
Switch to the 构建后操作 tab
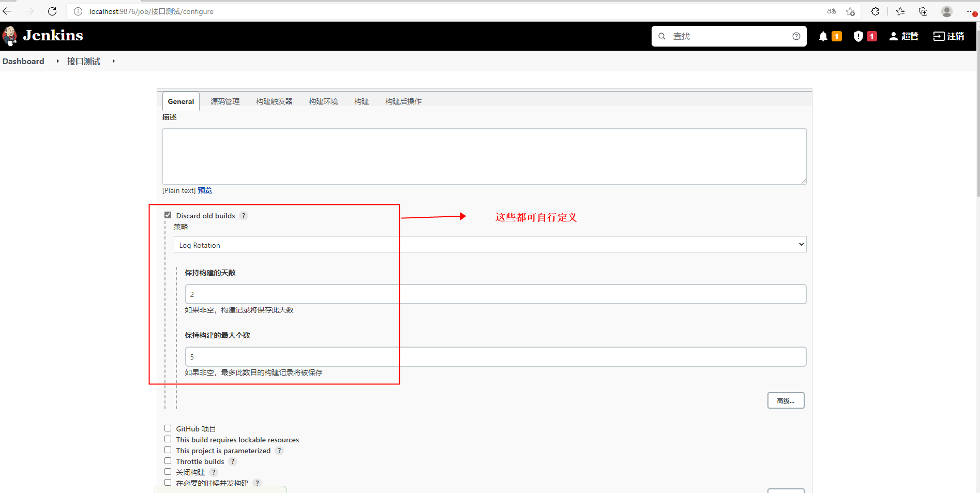403,101
